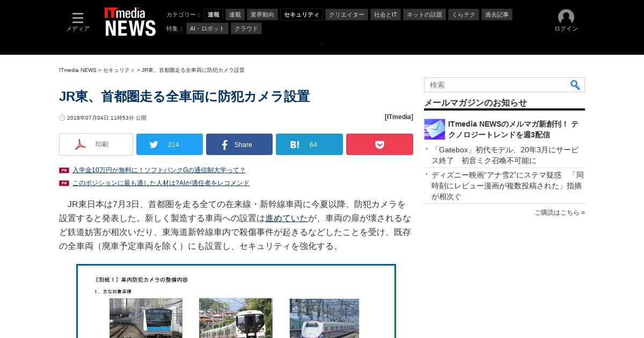Follow the 進めていた link in article
This screenshot has height=338, width=644.
coord(287,218)
